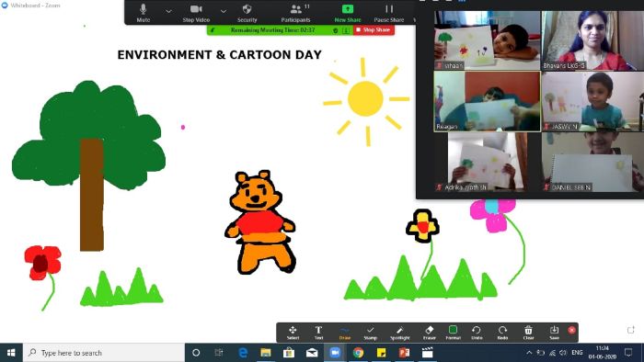Open Google Chrome from taskbar
This screenshot has height=362, width=644.
pyautogui.click(x=358, y=353)
